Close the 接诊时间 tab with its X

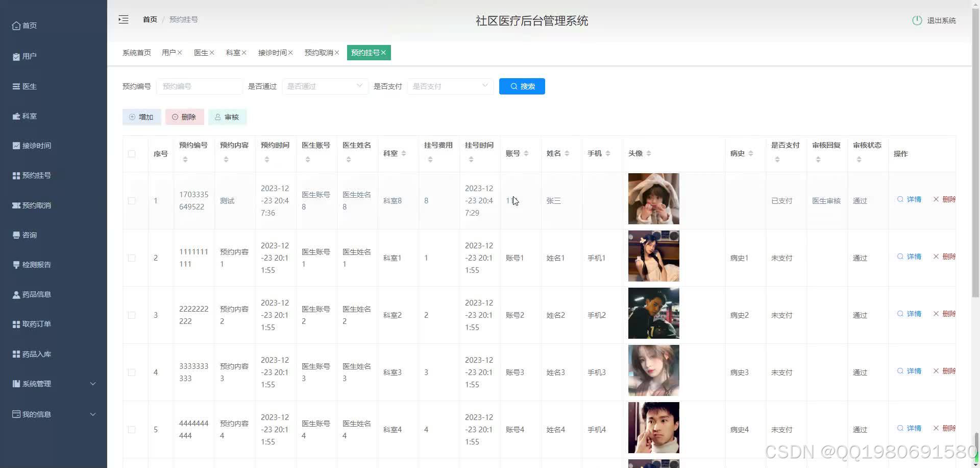(x=290, y=53)
